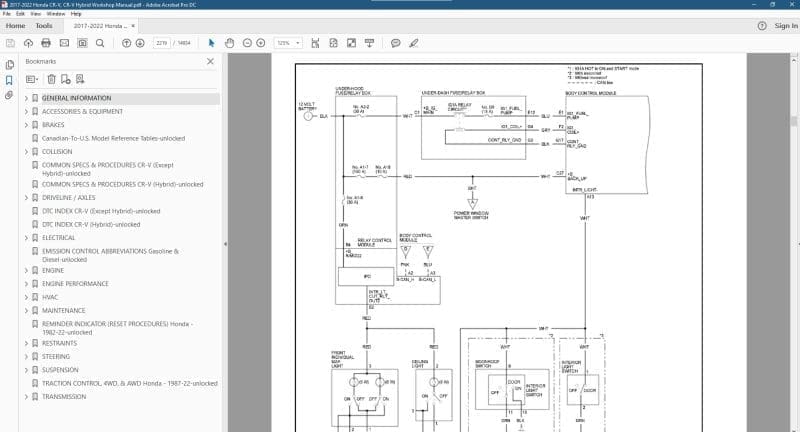The width and height of the screenshot is (800, 432).
Task: Open the Window menu
Action: (x=56, y=14)
